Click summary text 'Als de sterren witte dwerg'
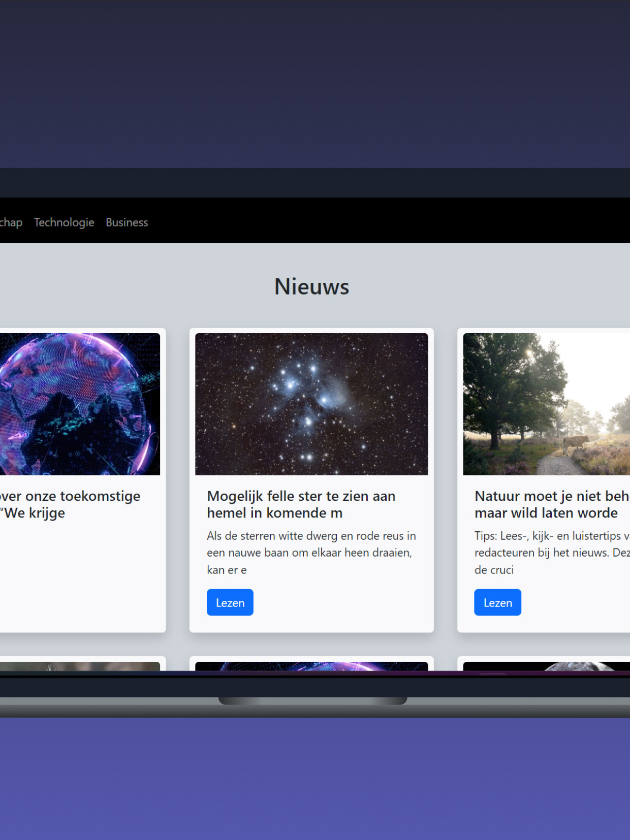 click(273, 536)
